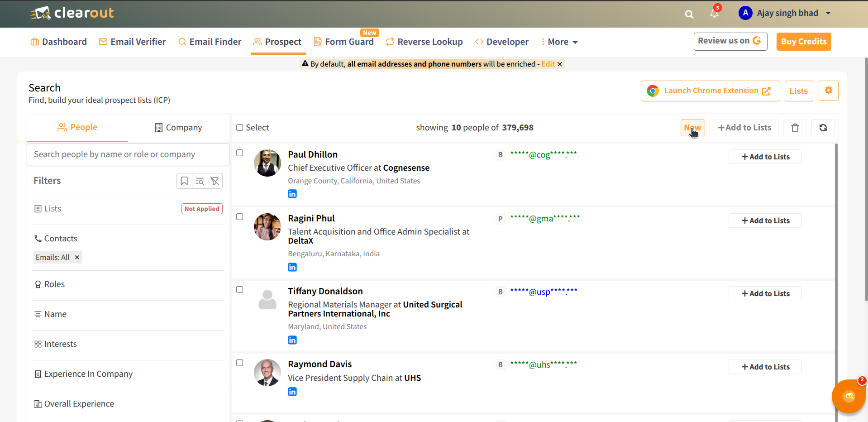The height and width of the screenshot is (422, 868).
Task: Check the Select all checkbox
Action: [x=239, y=127]
